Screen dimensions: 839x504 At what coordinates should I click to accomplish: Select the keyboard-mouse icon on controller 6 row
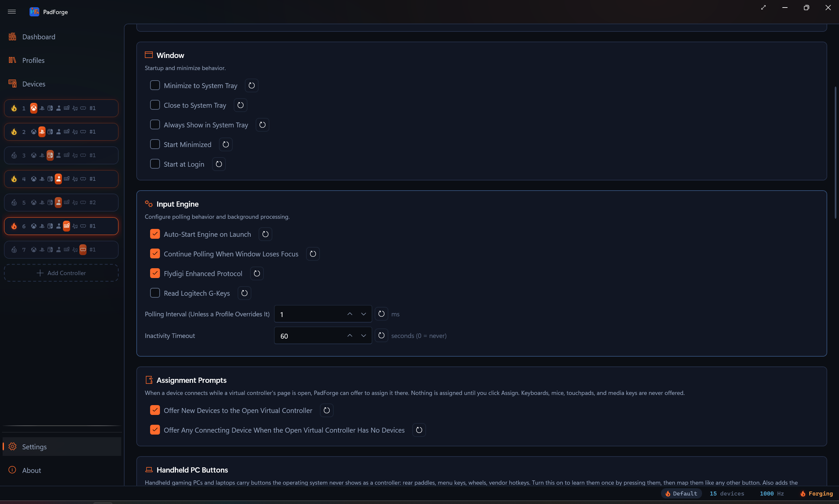point(67,226)
